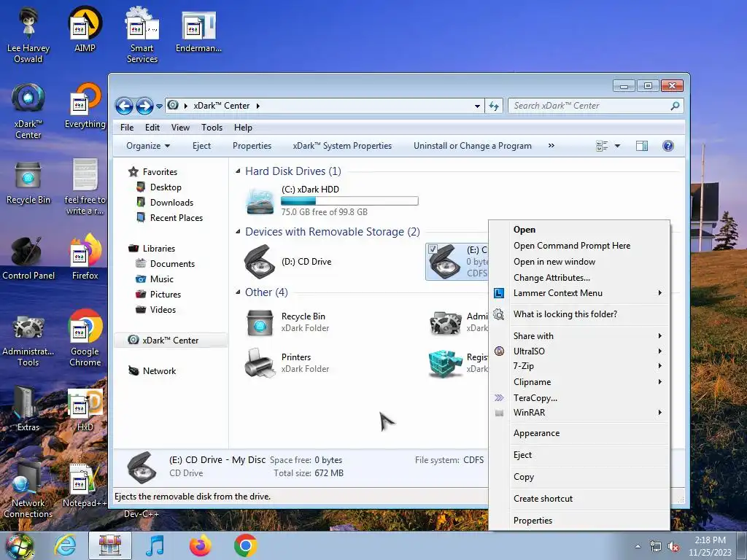Click the toolbar Properties button
747x560 pixels.
(252, 146)
